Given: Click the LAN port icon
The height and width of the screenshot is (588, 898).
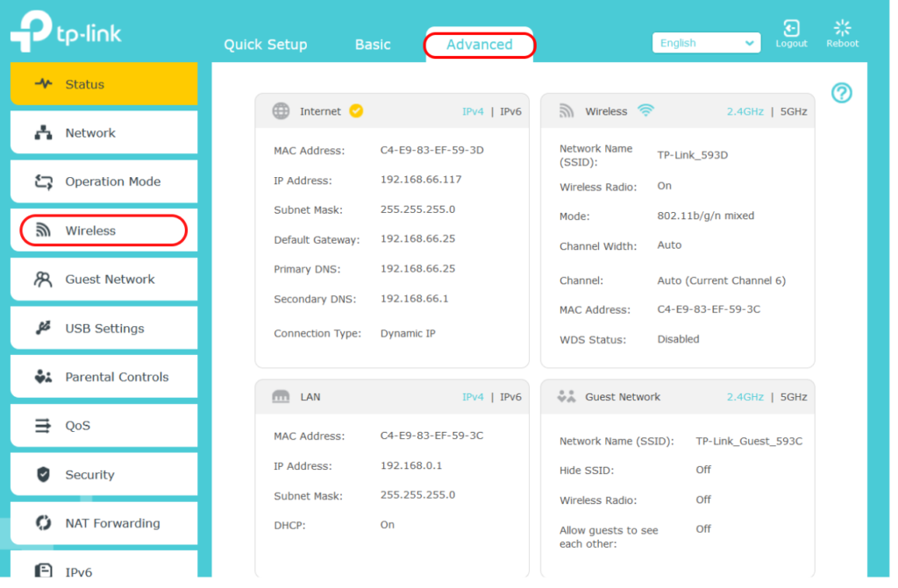Looking at the screenshot, I should [x=281, y=397].
